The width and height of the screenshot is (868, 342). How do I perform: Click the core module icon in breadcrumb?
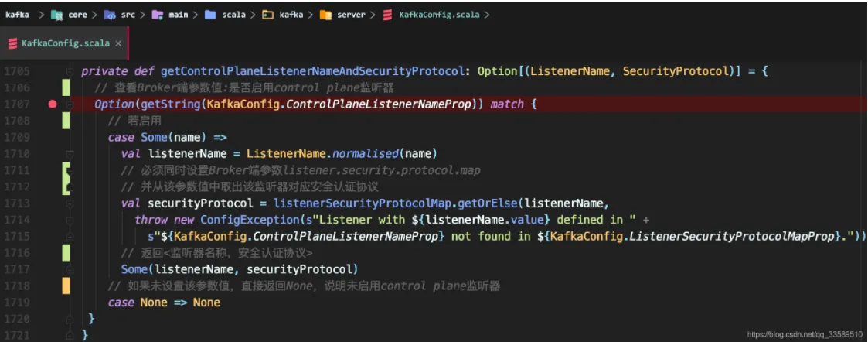57,15
